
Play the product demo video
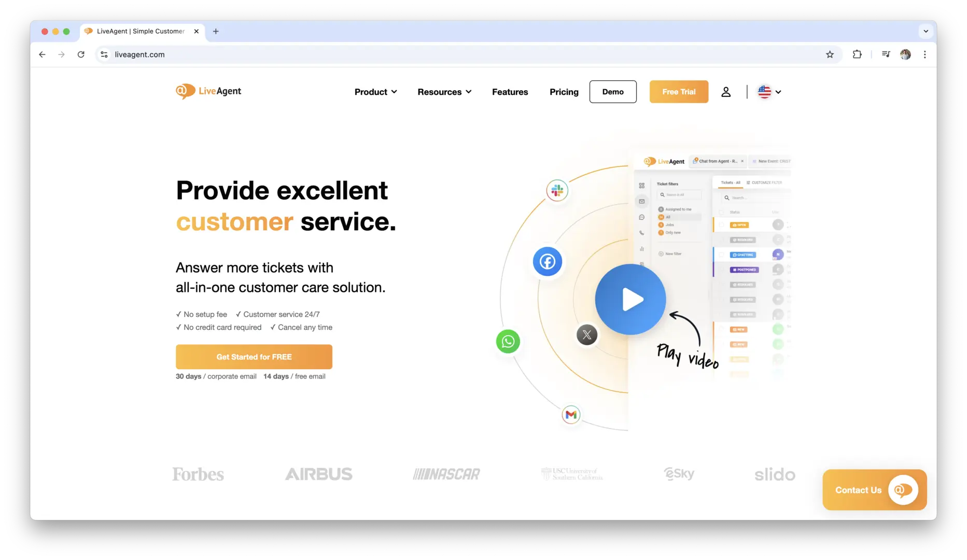coord(630,299)
